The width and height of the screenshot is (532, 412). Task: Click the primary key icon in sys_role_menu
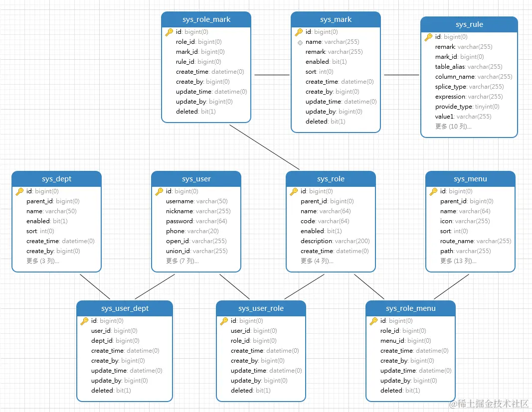[373, 321]
